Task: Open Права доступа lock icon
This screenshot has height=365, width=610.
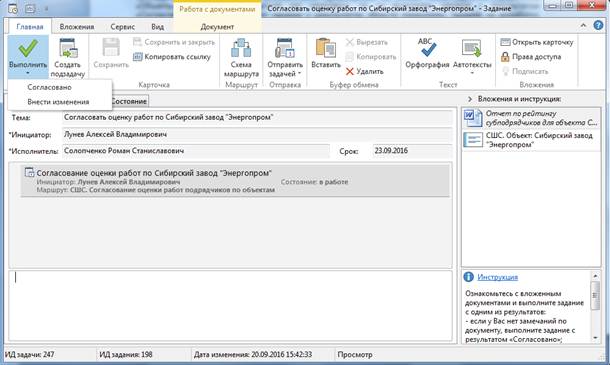Action: point(505,57)
